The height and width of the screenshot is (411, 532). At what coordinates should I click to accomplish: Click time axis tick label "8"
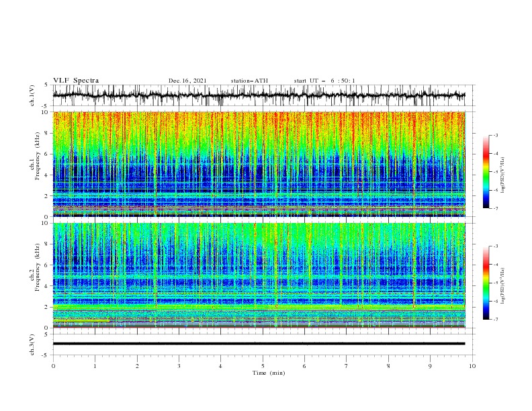coord(388,366)
